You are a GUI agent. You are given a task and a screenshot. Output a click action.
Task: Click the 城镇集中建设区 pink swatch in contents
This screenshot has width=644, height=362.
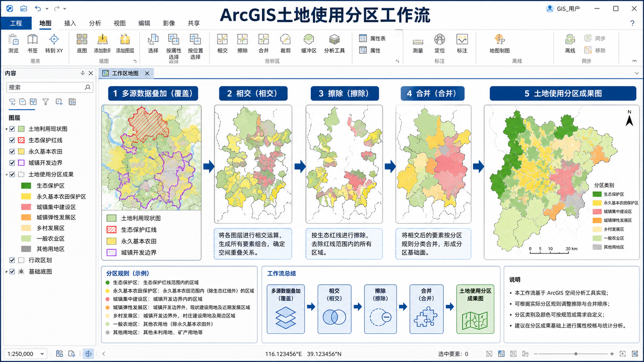click(x=26, y=207)
